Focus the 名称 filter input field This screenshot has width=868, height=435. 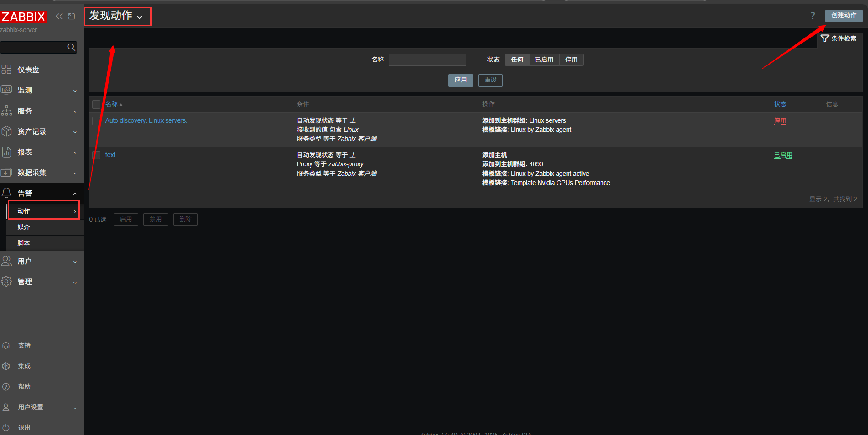coord(427,60)
